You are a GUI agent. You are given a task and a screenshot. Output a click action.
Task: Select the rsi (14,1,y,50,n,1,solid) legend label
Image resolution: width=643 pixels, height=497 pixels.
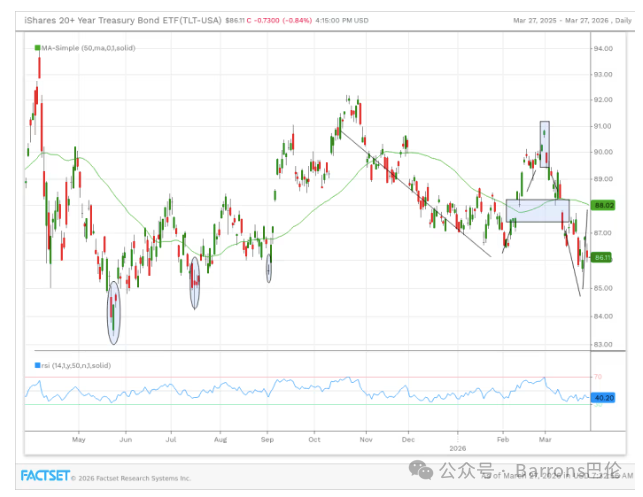76,365
